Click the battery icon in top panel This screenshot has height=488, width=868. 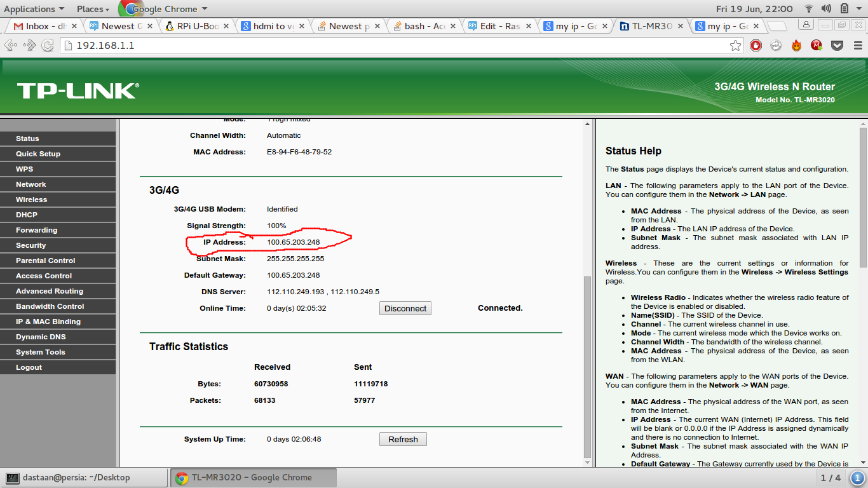844,9
